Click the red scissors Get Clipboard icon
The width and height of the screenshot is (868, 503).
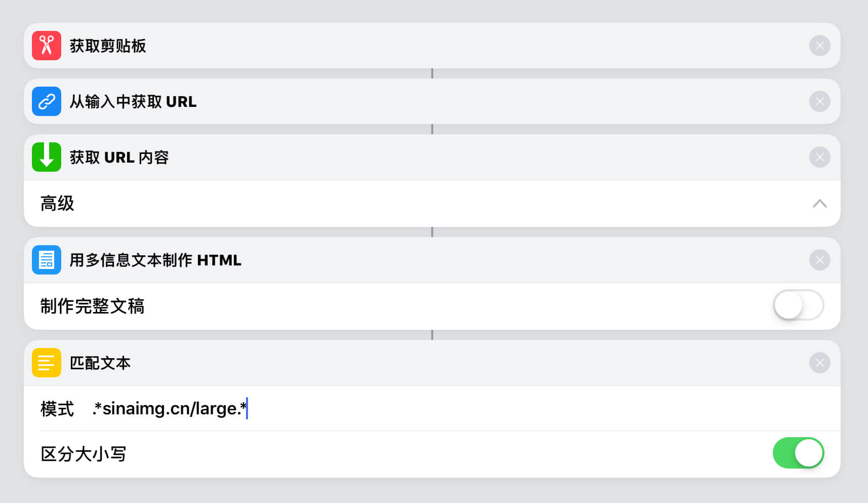pyautogui.click(x=47, y=46)
